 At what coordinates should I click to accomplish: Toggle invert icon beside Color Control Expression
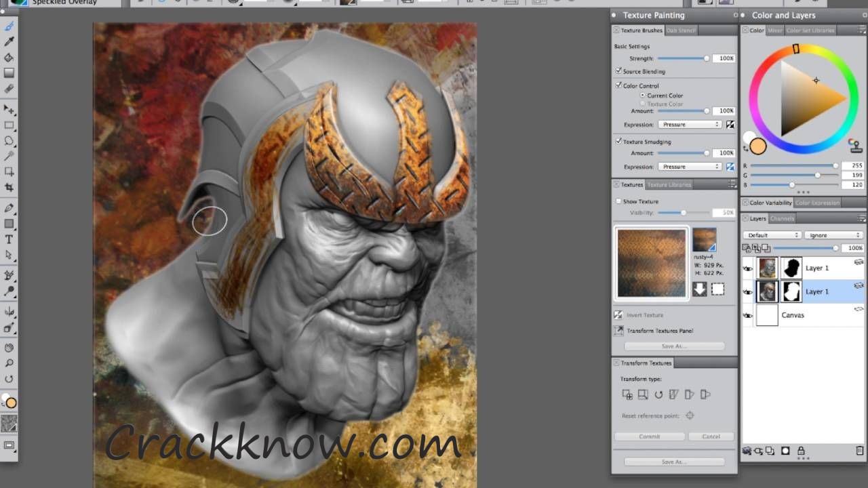730,125
